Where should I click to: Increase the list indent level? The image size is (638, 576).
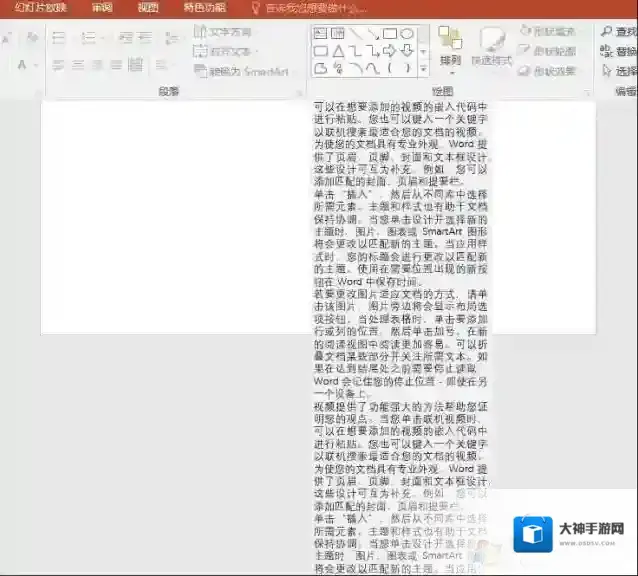tap(144, 38)
